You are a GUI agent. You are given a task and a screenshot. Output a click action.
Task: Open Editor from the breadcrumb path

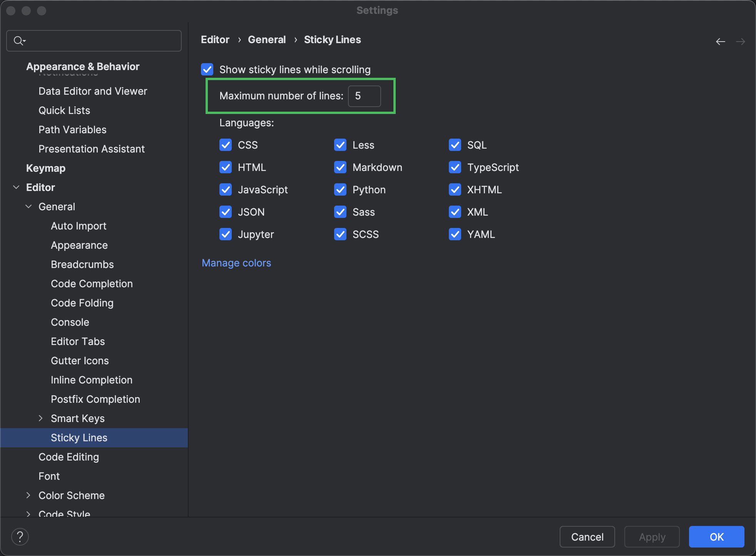pyautogui.click(x=215, y=39)
